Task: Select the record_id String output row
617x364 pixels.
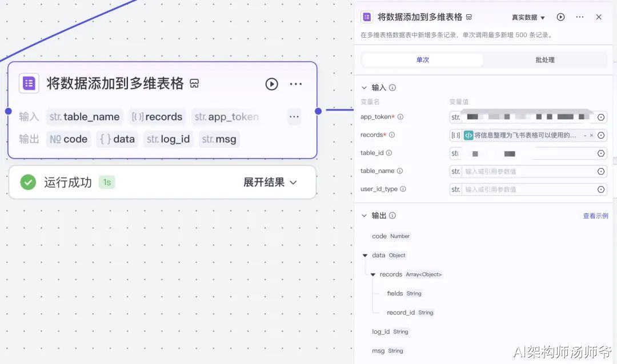Action: 410,313
